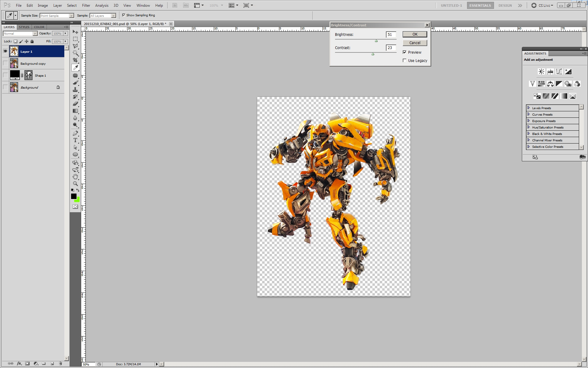This screenshot has height=368, width=588.
Task: Select the Brush tool
Action: pyautogui.click(x=75, y=82)
